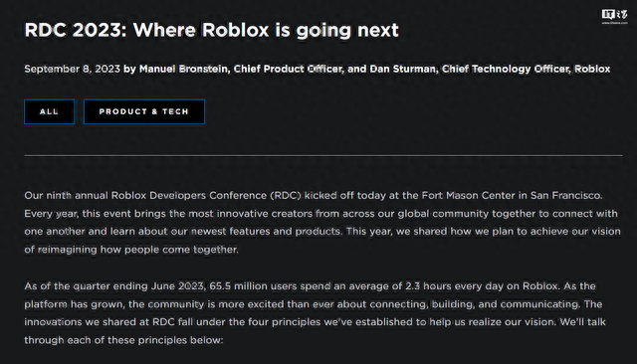This screenshot has width=637, height=364.
Task: Select the PRODUCT & TECH tag button
Action: tap(144, 111)
